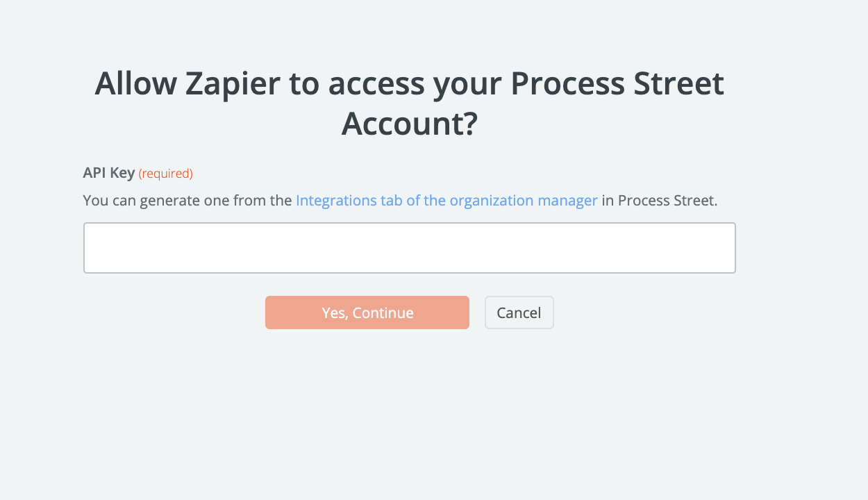Click 'organization manager' in the blue link
868x500 pixels.
tap(524, 201)
